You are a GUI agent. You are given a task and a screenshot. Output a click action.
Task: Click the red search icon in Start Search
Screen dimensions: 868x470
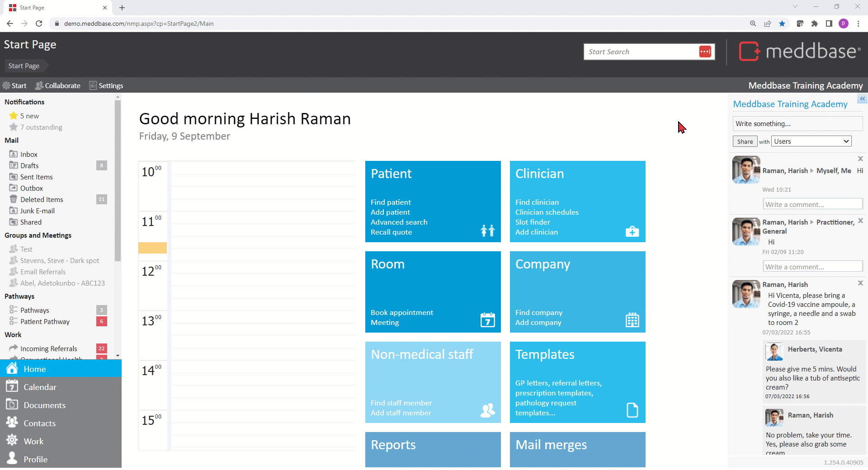(x=705, y=52)
